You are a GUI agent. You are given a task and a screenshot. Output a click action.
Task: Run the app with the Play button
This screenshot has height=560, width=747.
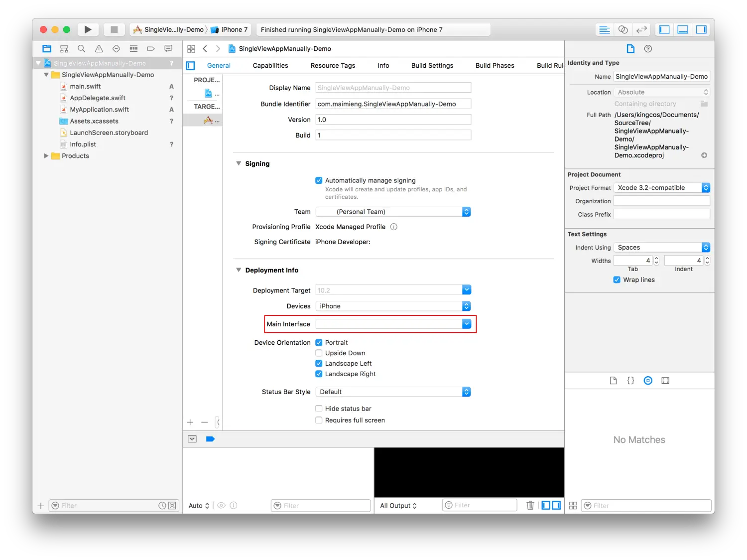88,29
